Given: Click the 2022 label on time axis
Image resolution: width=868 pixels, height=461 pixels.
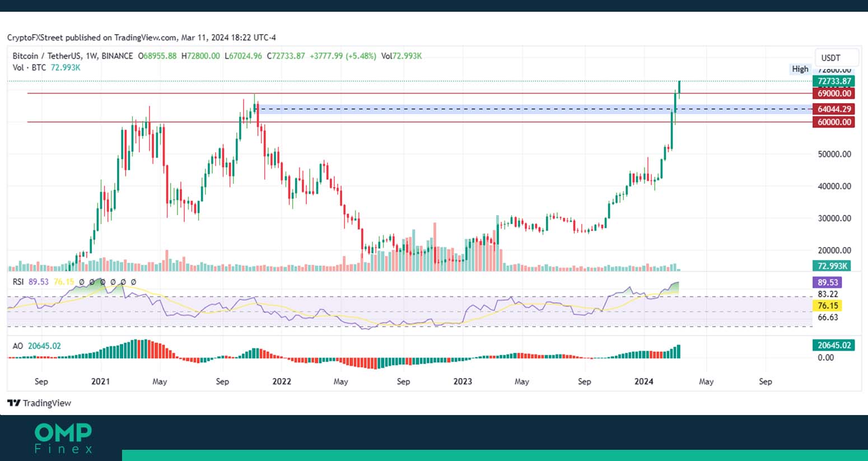Looking at the screenshot, I should (282, 381).
